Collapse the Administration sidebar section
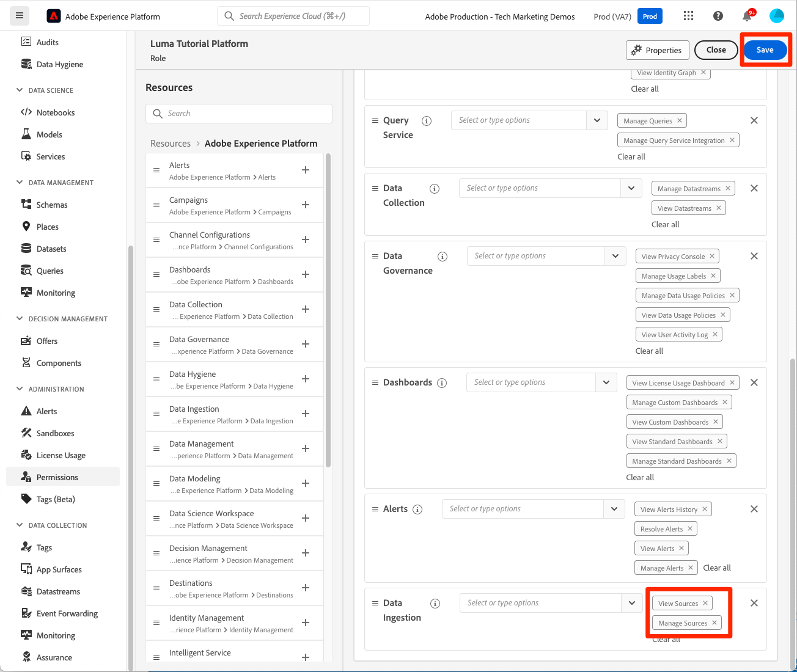797x672 pixels. tap(20, 389)
